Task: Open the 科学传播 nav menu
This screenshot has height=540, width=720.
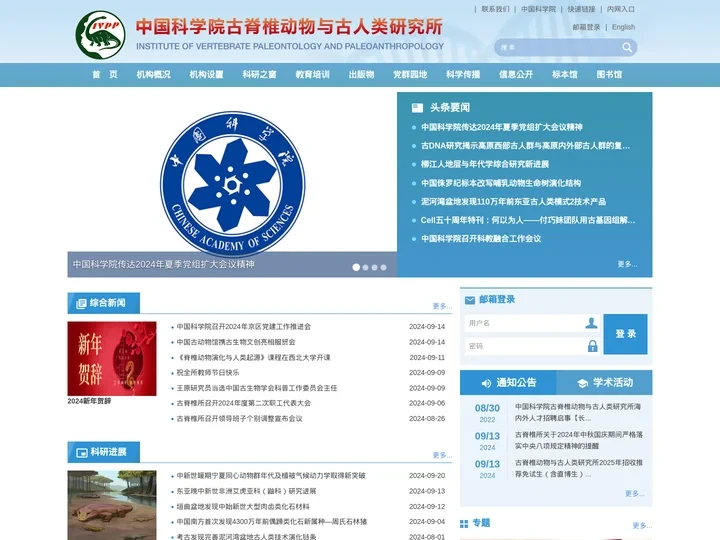Action: (x=463, y=74)
